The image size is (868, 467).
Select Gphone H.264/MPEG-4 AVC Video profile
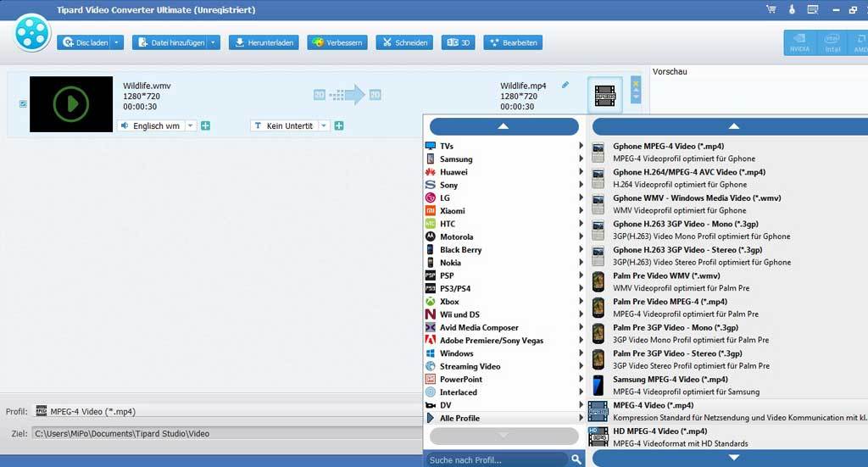[727, 178]
